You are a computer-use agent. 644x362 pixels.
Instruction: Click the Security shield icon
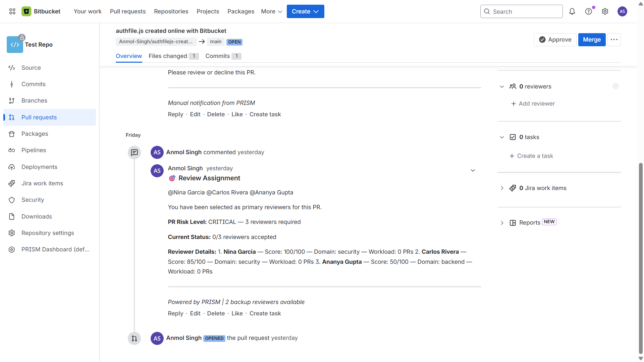coord(12,200)
